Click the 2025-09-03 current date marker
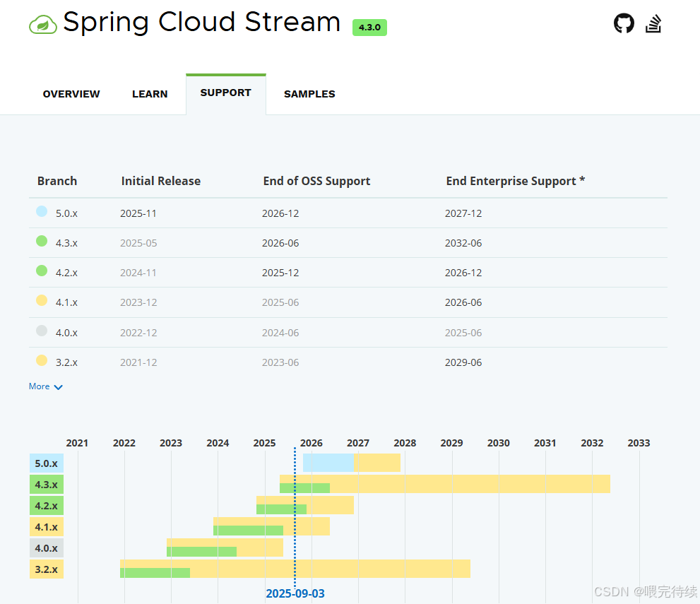Viewport: 700px width, 604px height. point(295,593)
